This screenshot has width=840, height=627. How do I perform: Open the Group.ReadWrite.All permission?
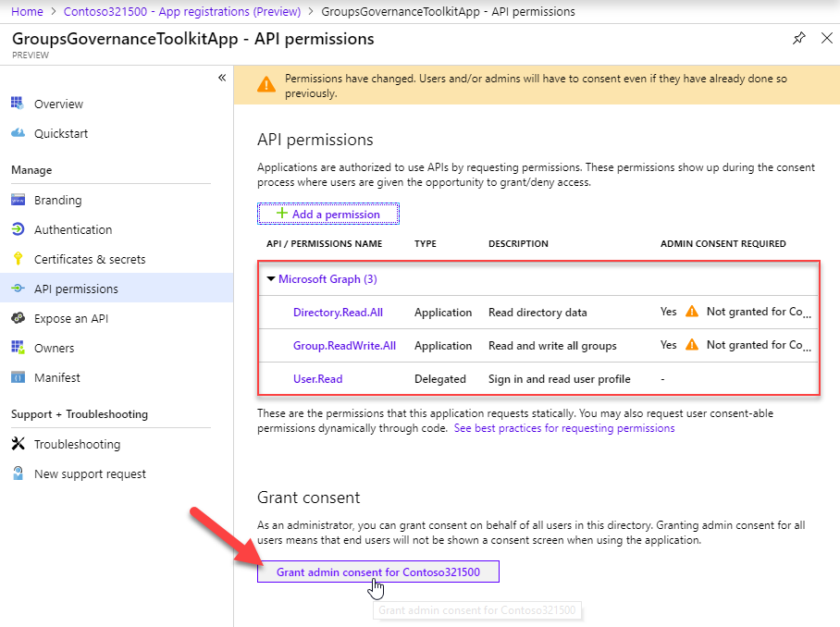pos(344,345)
